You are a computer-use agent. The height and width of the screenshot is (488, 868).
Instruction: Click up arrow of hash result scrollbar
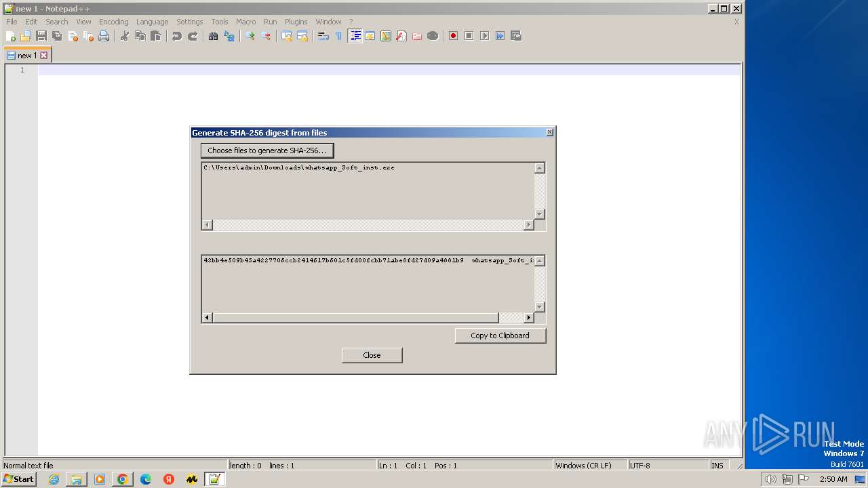click(x=540, y=261)
